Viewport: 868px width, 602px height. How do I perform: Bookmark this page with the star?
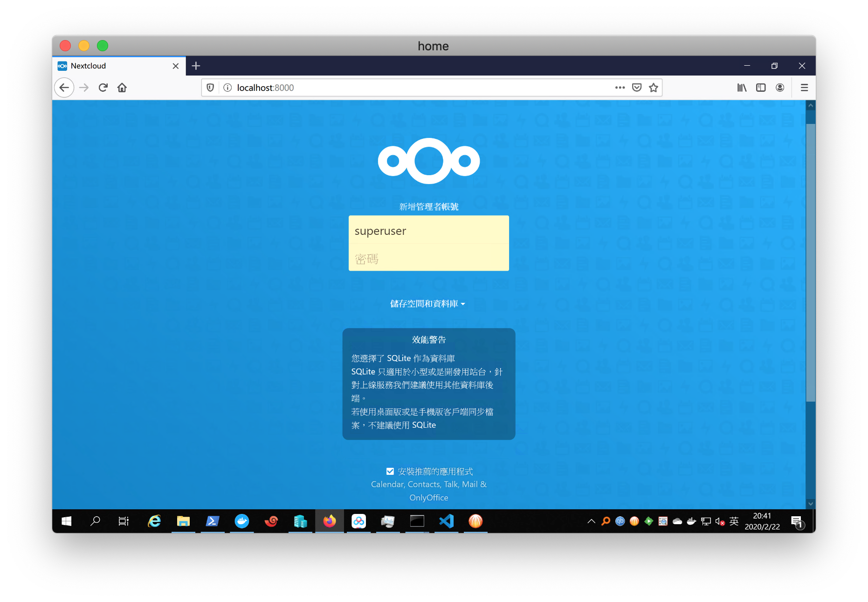(x=654, y=88)
